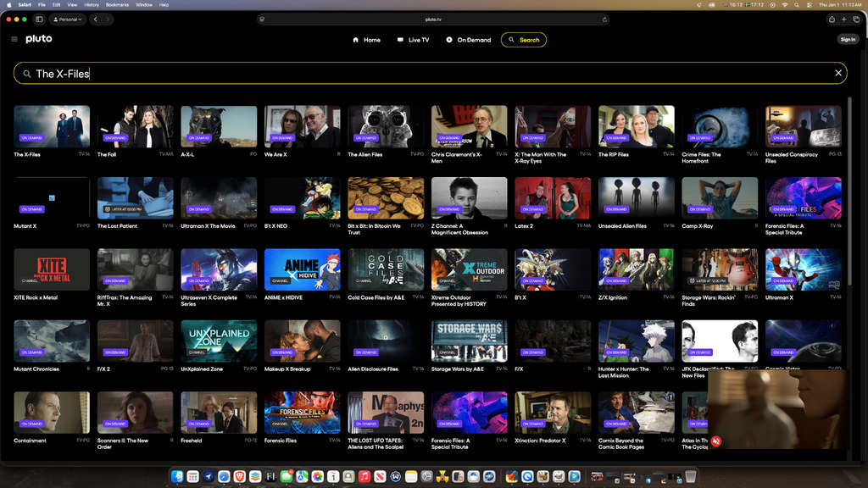The width and height of the screenshot is (868, 488).
Task: Open the Music app in the Dock
Action: coord(364,477)
